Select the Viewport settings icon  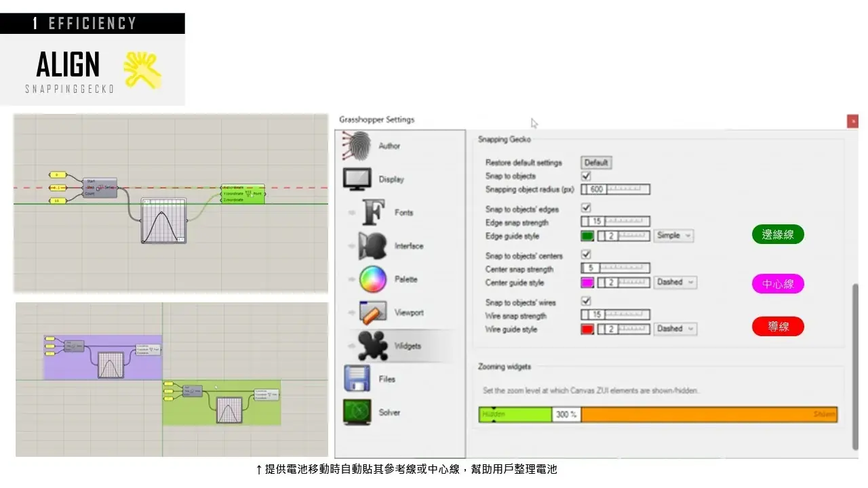point(373,312)
